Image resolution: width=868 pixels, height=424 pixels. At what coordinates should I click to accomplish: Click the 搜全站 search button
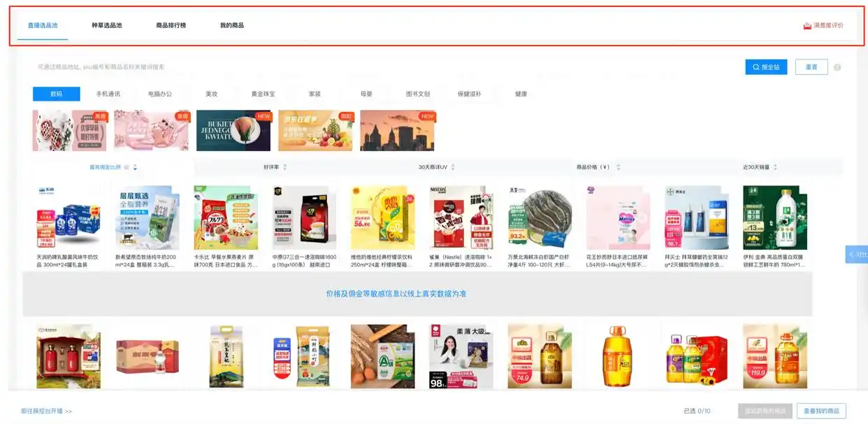pyautogui.click(x=767, y=67)
